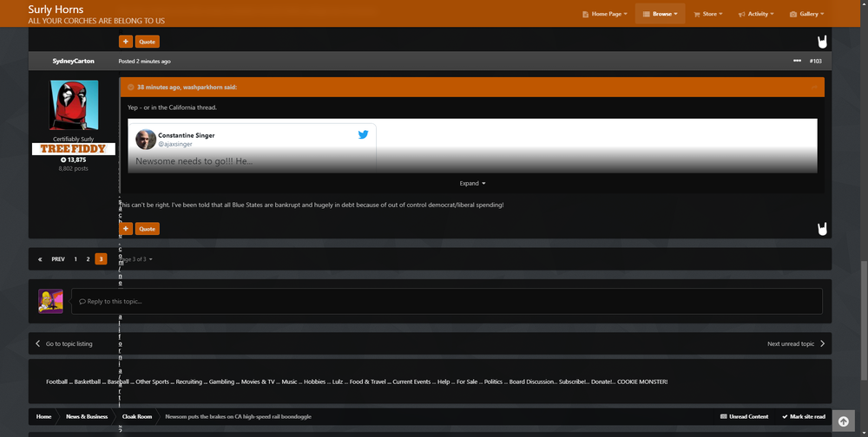
Task: Click the plus multiquote button under SydneyCarton's reply
Action: click(126, 228)
